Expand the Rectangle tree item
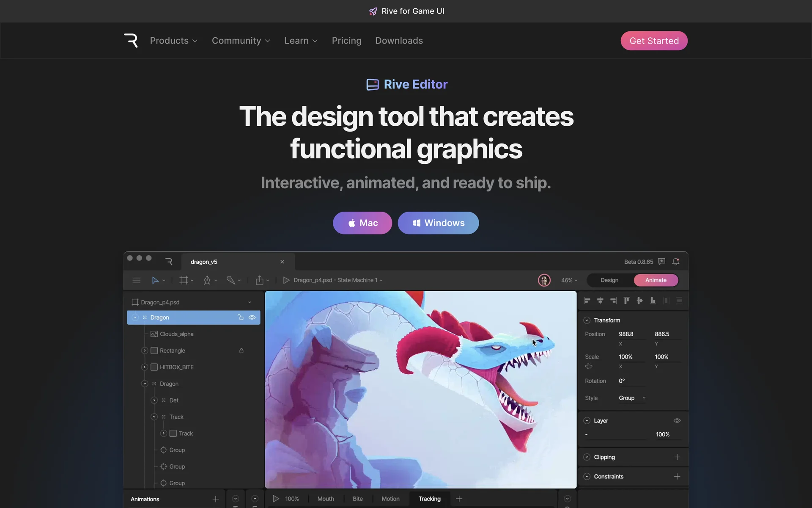This screenshot has height=508, width=812. click(145, 351)
